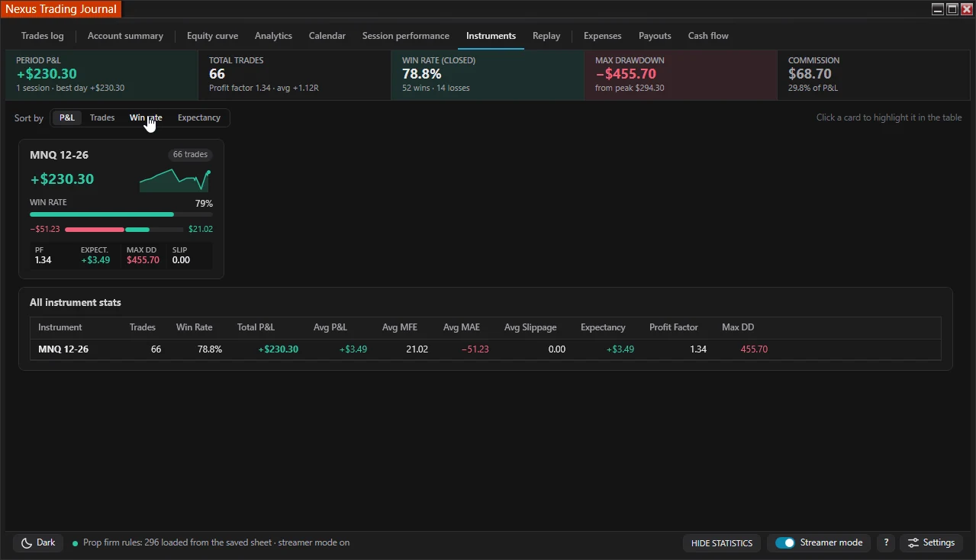
Task: Click the 21.02 Avg MFE table cell
Action: click(x=417, y=349)
